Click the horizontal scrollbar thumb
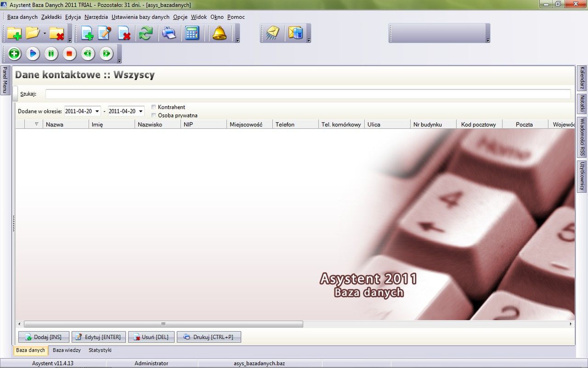Viewport: 588px width, 368px height. pyautogui.click(x=164, y=324)
